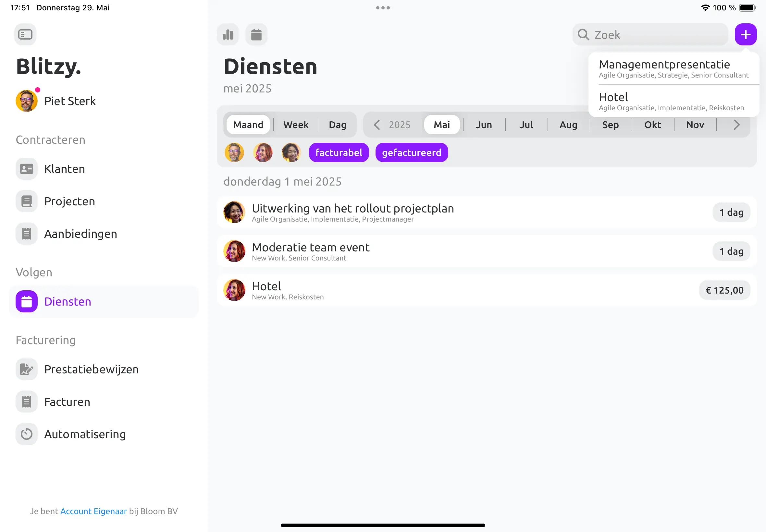The width and height of the screenshot is (766, 532).
Task: Toggle the facturabel filter chip
Action: [x=339, y=153]
